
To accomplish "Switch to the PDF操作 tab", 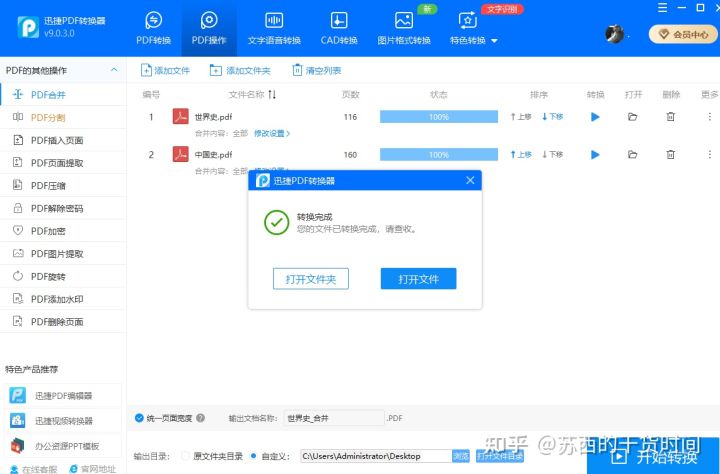I will 209,28.
